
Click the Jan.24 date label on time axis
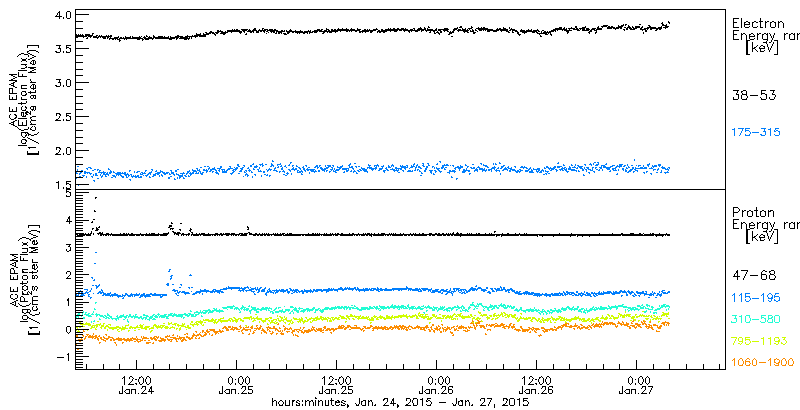(x=136, y=391)
